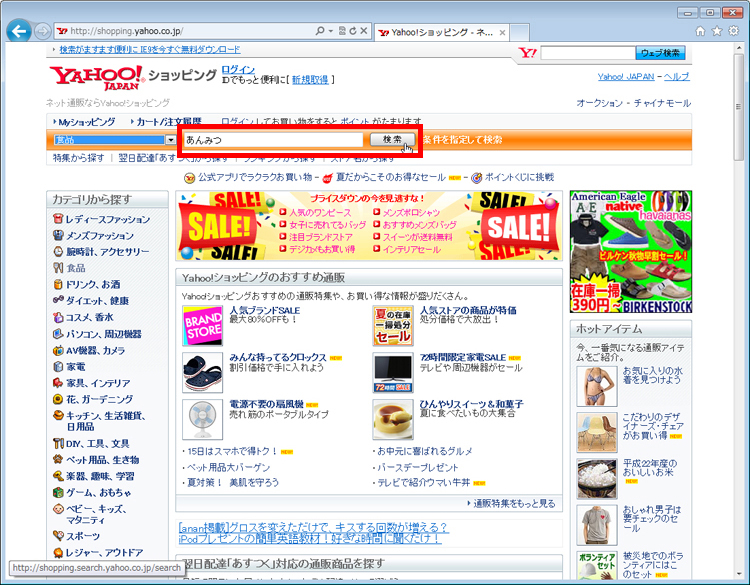Screen dimensions: 750x585
Task: Open ゲーム、おもちゃ category link
Action: click(x=99, y=492)
